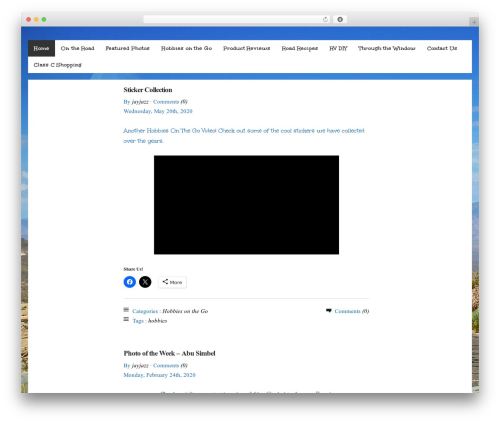500x423 pixels.
Task: Open a new browser tab with plus button
Action: [x=474, y=22]
